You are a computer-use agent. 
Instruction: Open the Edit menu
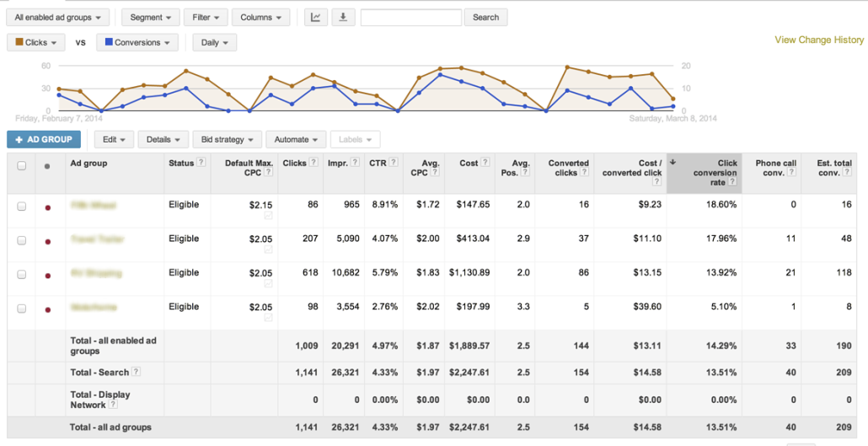click(x=114, y=140)
